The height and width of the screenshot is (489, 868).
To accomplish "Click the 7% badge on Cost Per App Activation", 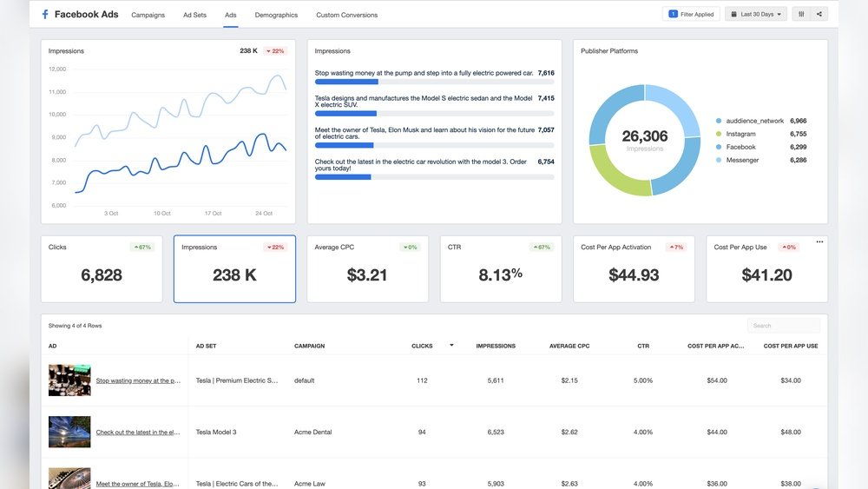I will tap(676, 247).
